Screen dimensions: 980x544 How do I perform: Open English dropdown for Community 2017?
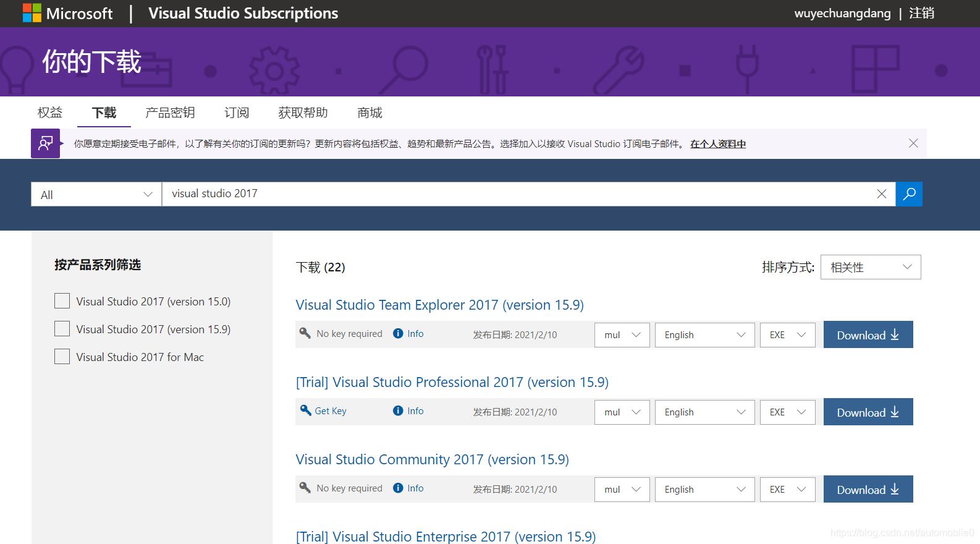pos(705,490)
